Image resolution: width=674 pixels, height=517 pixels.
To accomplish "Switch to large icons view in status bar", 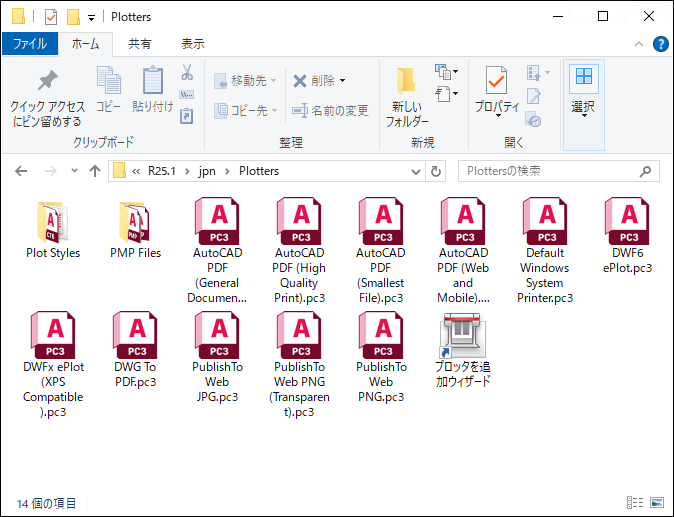I will coord(657,502).
